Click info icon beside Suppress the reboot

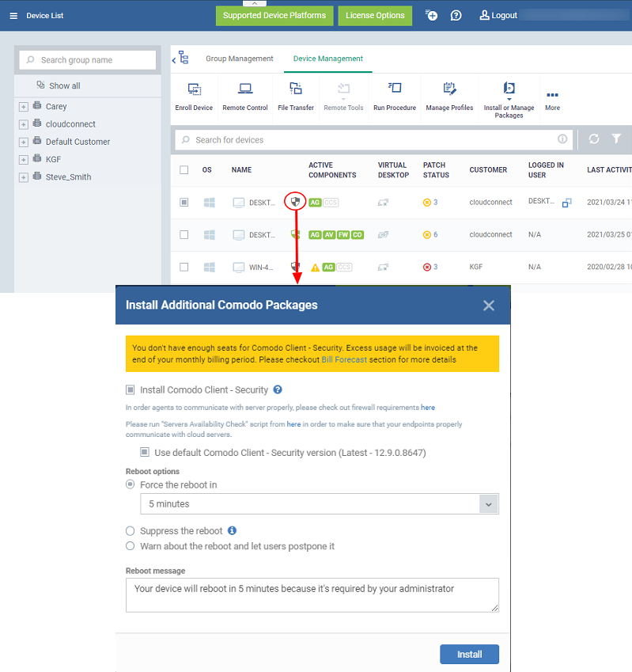(232, 530)
